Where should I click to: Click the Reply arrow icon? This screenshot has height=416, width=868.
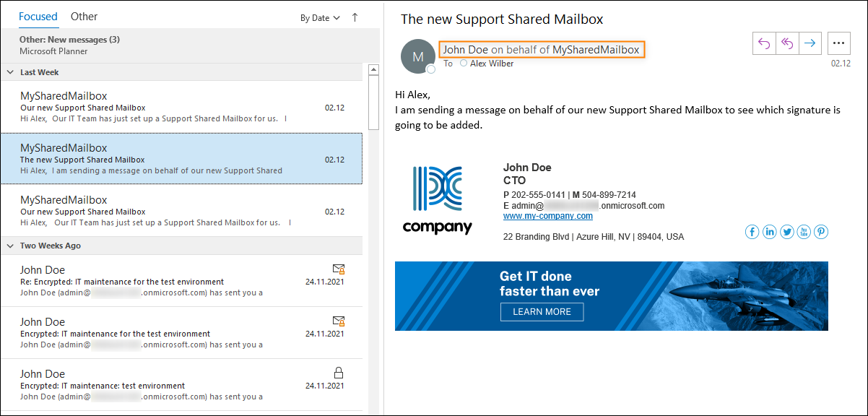[x=764, y=43]
